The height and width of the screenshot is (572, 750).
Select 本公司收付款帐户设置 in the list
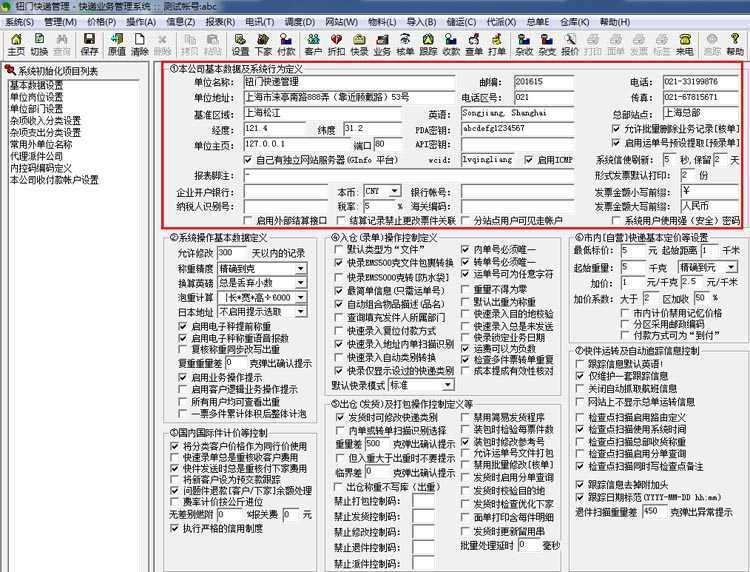pyautogui.click(x=54, y=180)
